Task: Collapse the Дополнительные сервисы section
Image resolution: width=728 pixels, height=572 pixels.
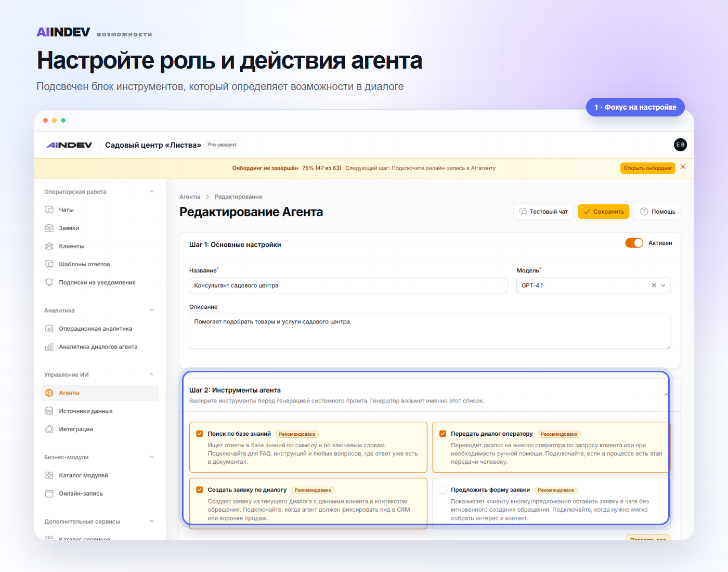Action: pos(152,522)
